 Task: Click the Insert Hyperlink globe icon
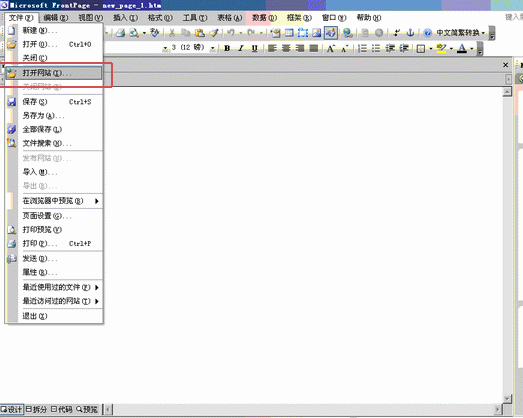click(348, 33)
